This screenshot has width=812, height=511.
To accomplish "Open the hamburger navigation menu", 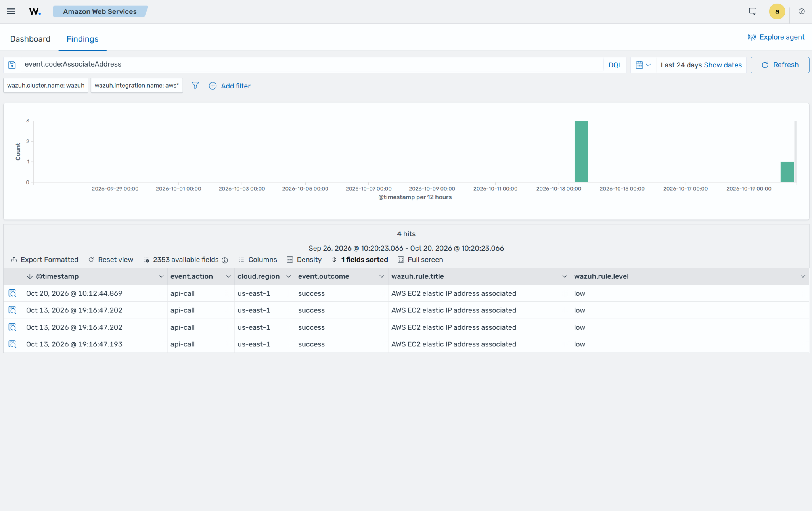I will pyautogui.click(x=11, y=11).
